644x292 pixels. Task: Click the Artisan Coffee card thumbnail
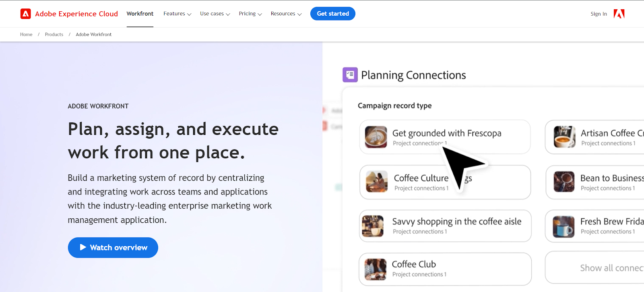point(564,137)
